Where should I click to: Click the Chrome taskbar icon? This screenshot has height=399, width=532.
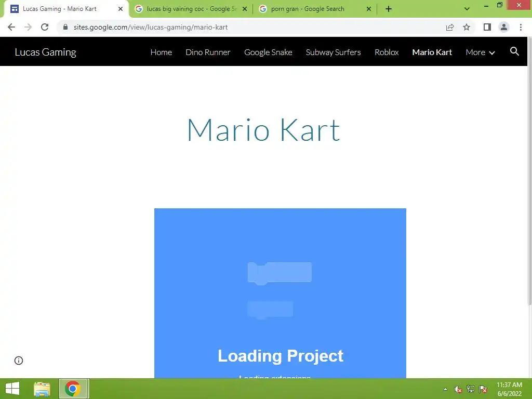73,389
